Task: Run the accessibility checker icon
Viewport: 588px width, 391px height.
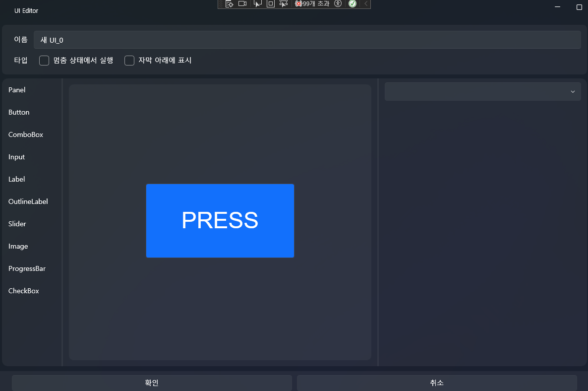Action: point(338,4)
